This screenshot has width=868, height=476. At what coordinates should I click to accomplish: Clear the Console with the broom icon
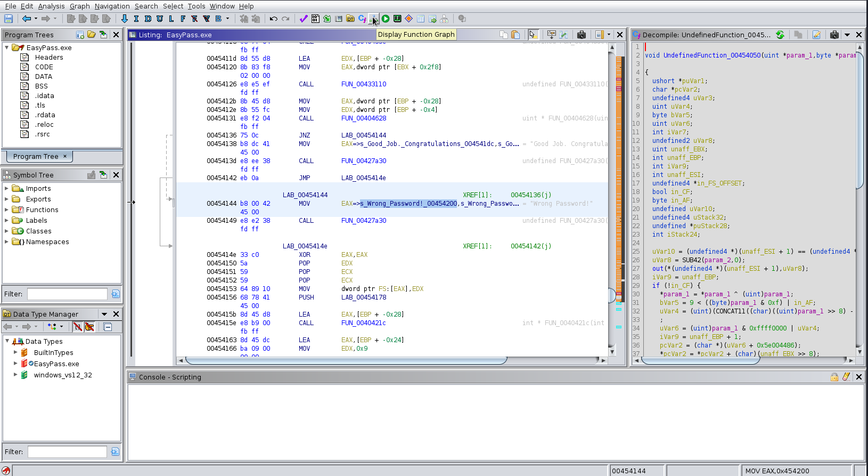(x=846, y=377)
